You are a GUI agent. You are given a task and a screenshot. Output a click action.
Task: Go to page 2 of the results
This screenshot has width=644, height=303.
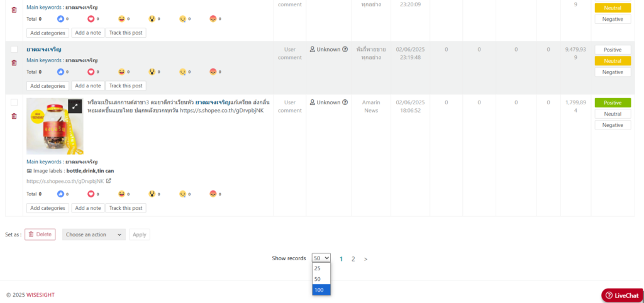click(353, 258)
